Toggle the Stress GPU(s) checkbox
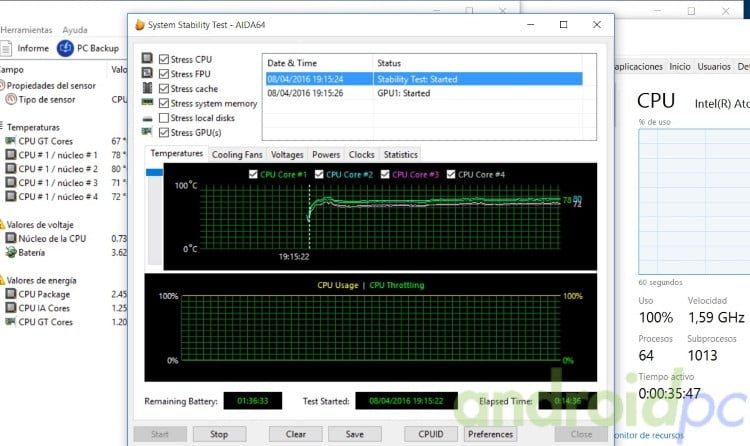Screen dimensions: 750x446 [164, 133]
